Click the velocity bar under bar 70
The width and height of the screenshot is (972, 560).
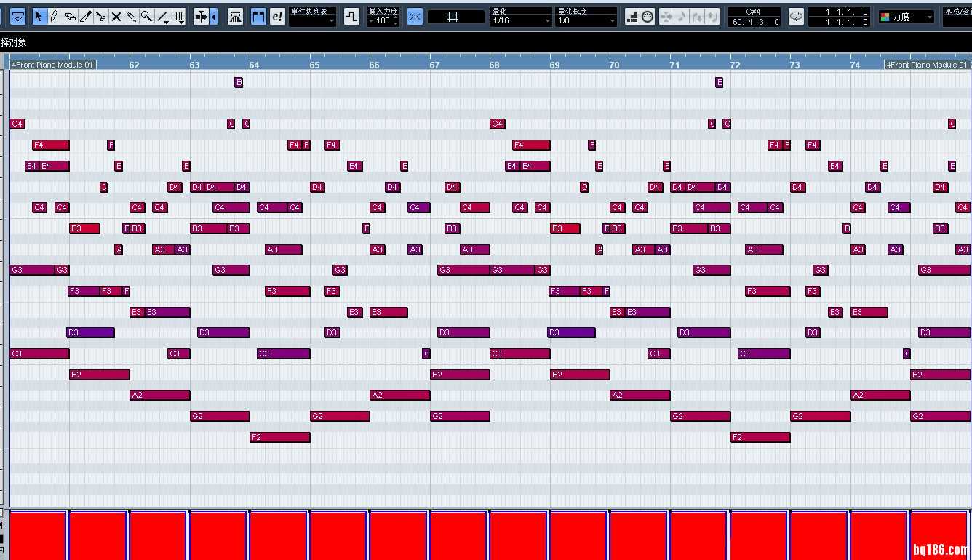pos(640,535)
